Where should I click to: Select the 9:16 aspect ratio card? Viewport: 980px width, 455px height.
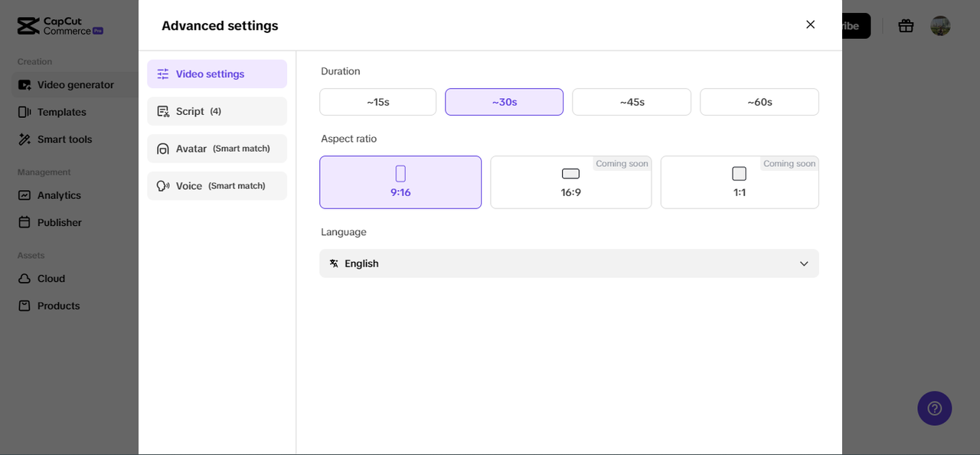tap(400, 182)
